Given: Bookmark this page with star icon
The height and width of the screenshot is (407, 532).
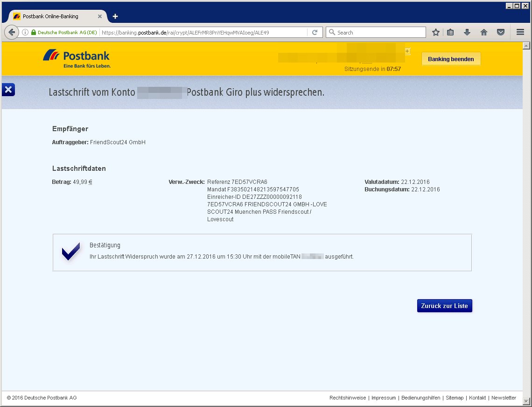Looking at the screenshot, I should point(436,32).
